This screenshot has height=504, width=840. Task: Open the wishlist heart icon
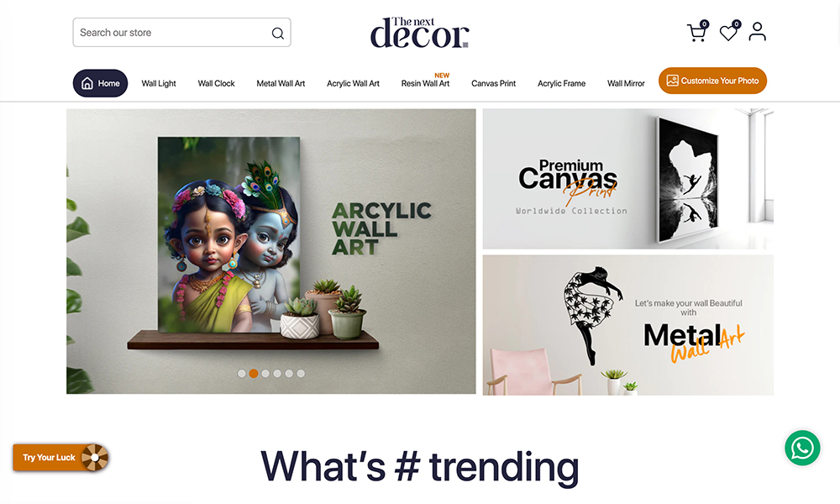tap(728, 32)
